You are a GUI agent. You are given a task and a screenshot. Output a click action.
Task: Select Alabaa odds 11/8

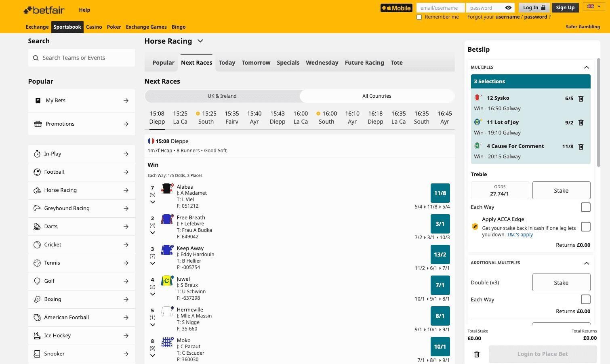[x=440, y=193]
